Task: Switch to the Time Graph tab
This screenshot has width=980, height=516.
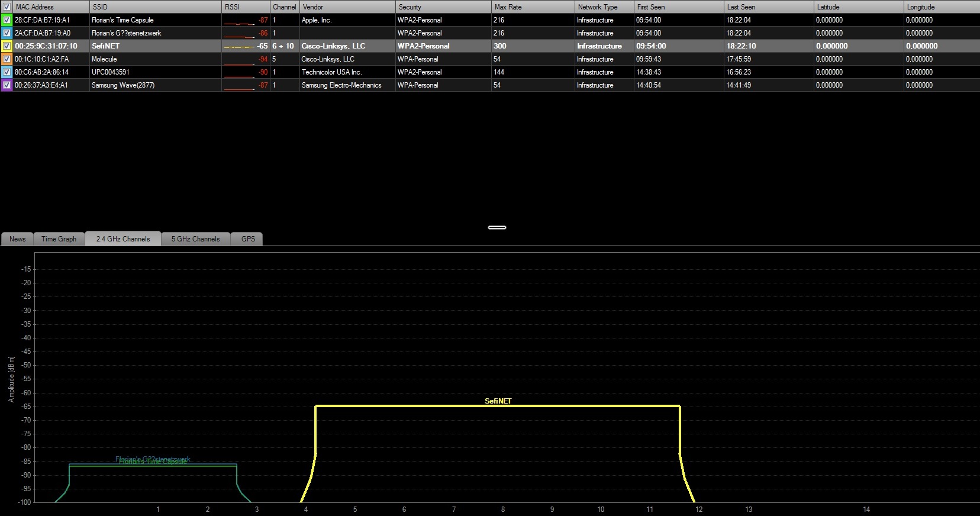Action: (59, 239)
